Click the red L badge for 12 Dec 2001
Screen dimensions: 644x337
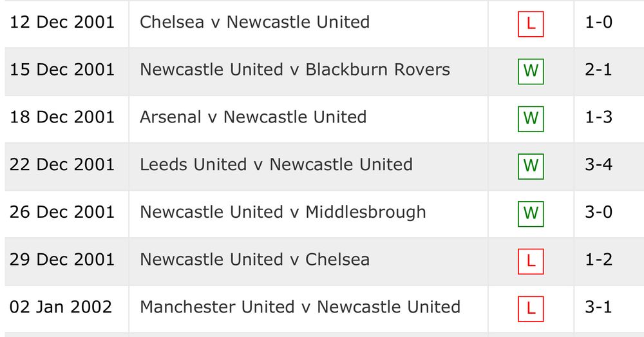point(531,24)
